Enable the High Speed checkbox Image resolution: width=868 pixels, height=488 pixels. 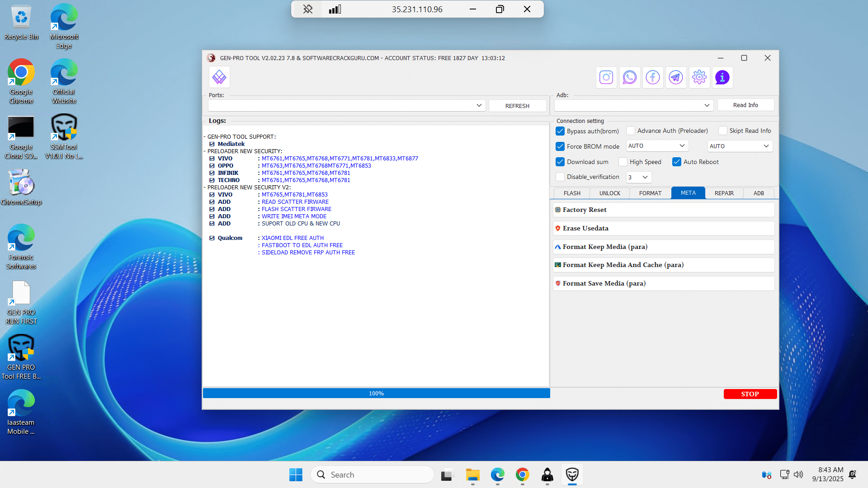623,162
